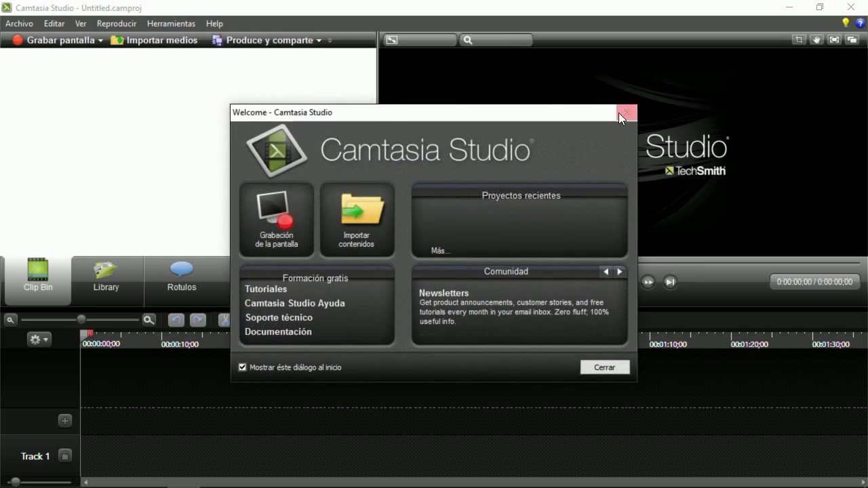This screenshot has width=868, height=488.
Task: Click the Track 1 label
Action: [35, 456]
